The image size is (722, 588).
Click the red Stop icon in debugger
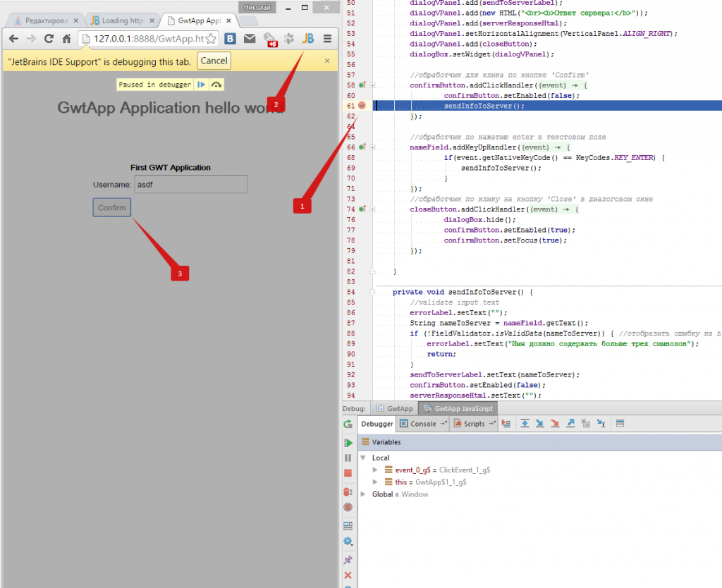348,472
